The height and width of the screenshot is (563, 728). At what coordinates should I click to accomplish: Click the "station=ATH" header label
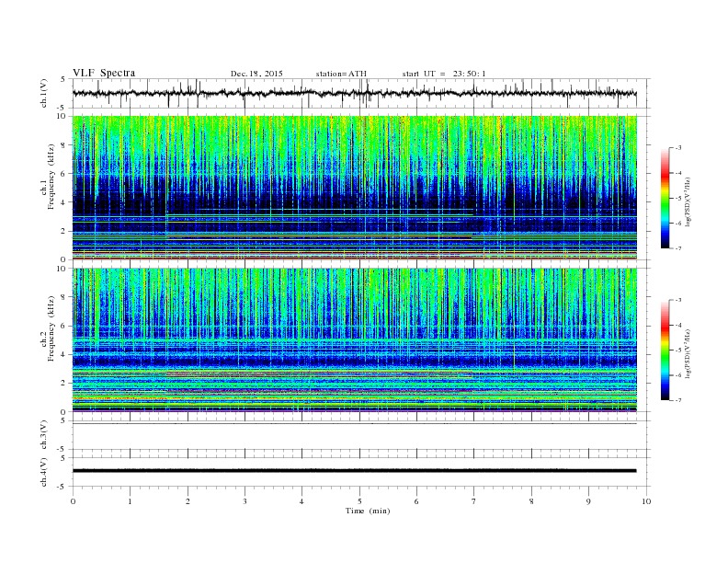[x=341, y=74]
